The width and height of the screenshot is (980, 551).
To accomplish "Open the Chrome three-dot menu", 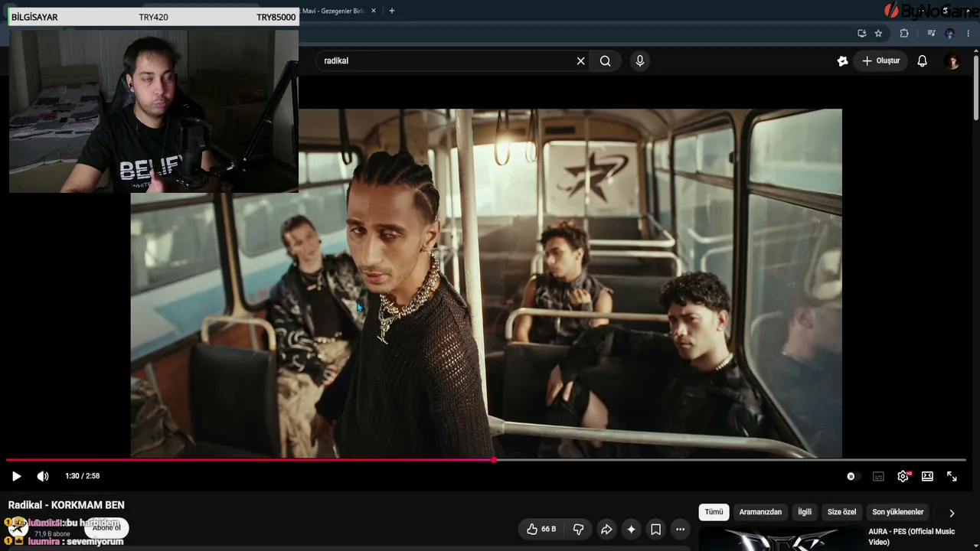I will (969, 34).
